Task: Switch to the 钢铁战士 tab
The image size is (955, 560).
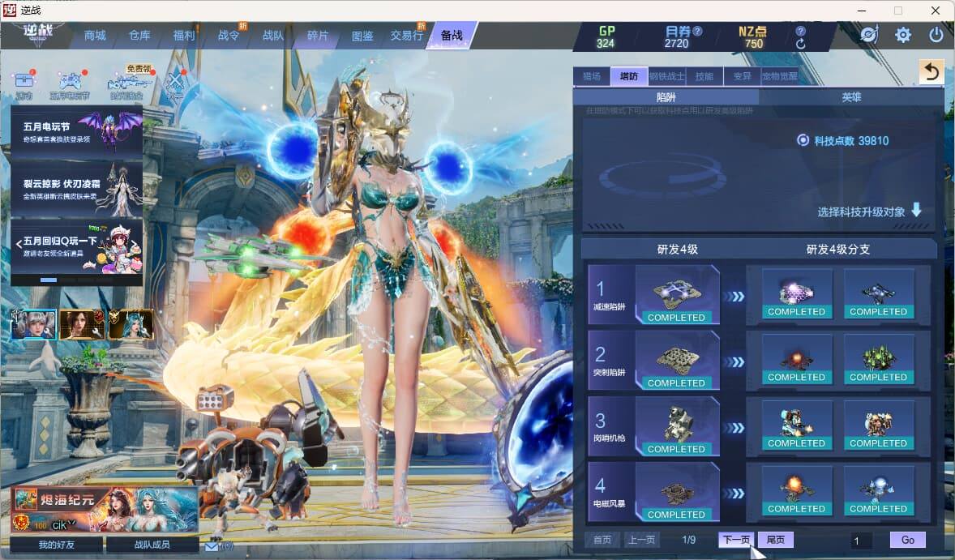Action: click(667, 76)
